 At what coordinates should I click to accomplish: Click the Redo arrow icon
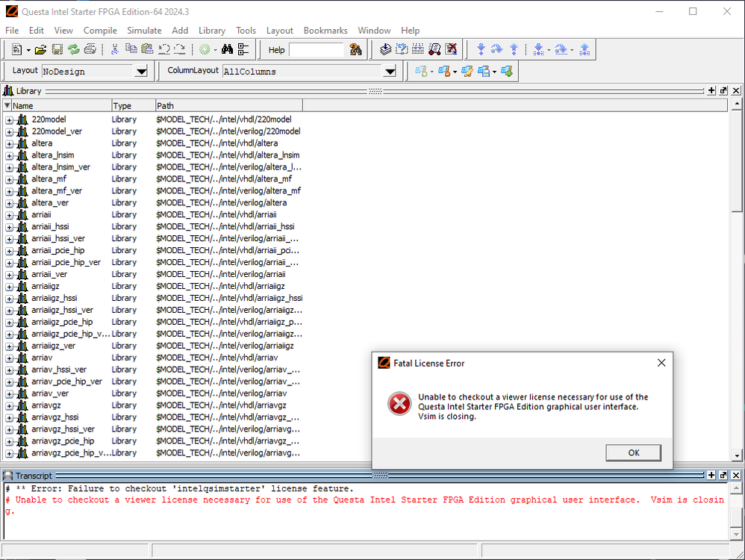[x=180, y=49]
